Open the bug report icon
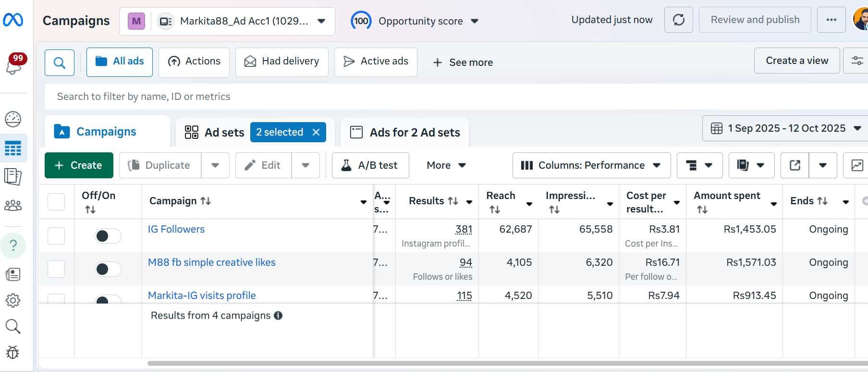Viewport: 868px width, 372px height. (13, 352)
